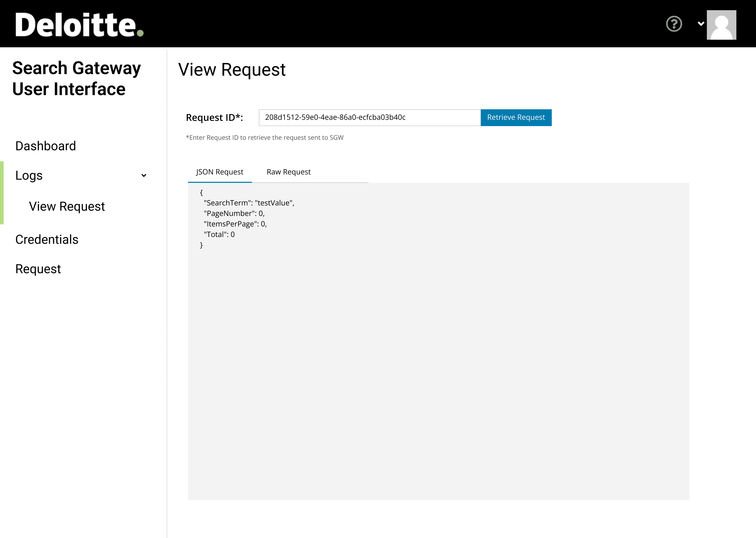Click the SearchTerm line in JSON
The height and width of the screenshot is (538, 756).
(249, 203)
